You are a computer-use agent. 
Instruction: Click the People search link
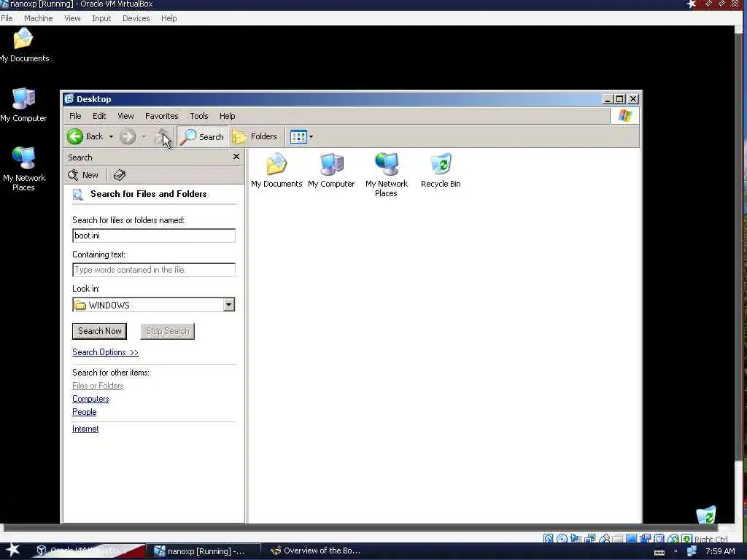[x=85, y=412]
